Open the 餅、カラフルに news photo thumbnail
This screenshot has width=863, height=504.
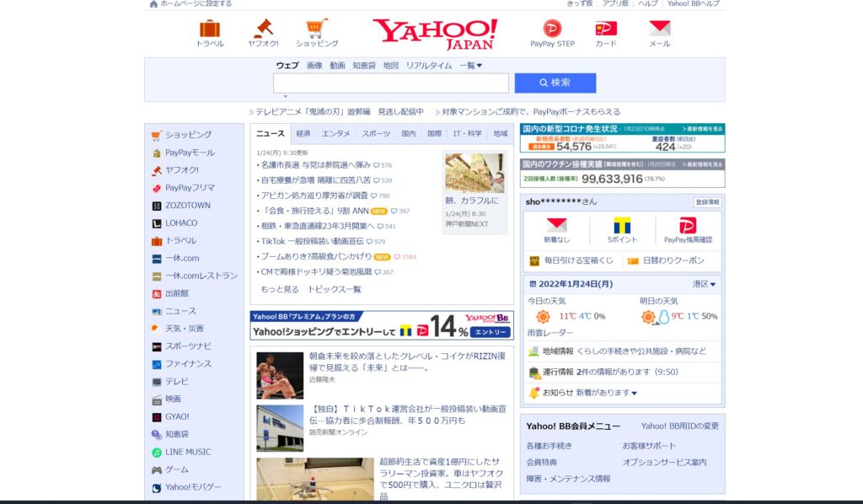pos(474,174)
